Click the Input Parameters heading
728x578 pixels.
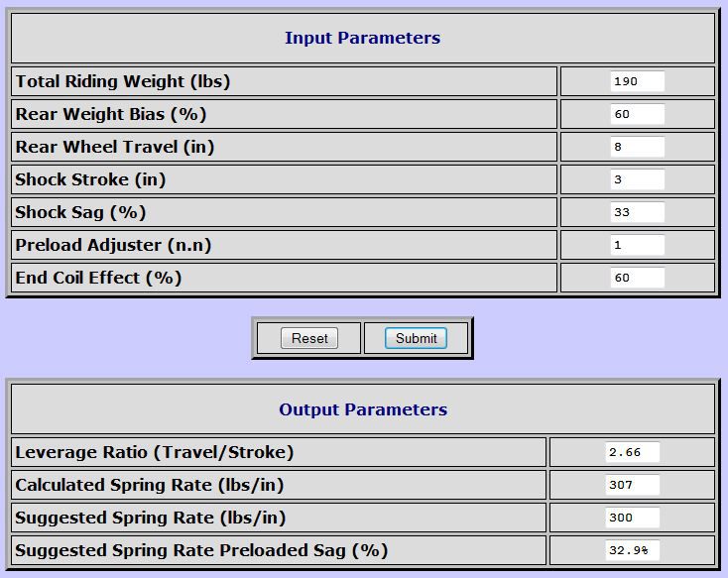tap(363, 38)
